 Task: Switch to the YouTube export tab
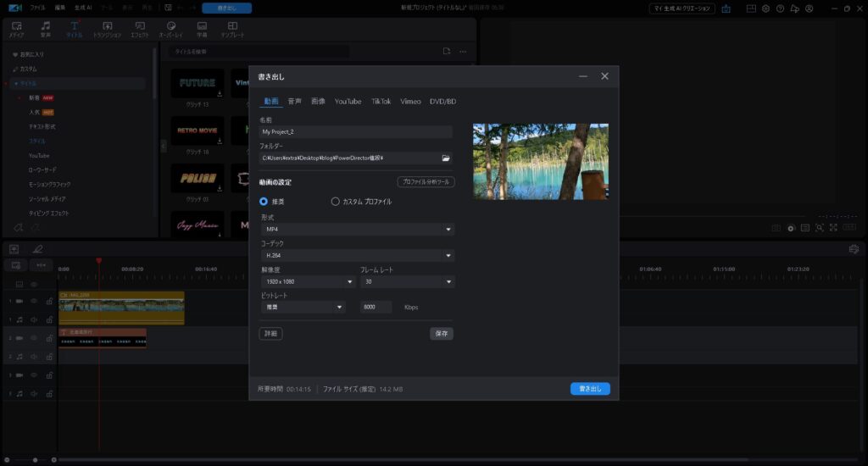pyautogui.click(x=348, y=101)
